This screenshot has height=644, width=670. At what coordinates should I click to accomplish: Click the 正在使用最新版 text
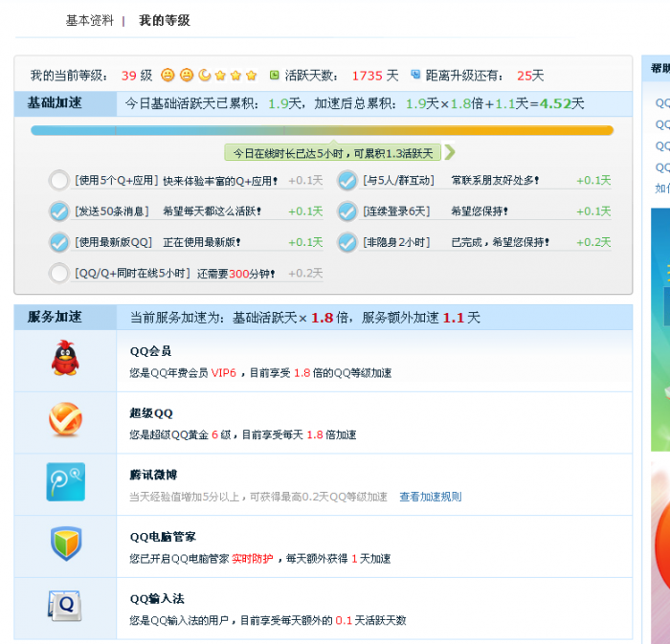point(202,242)
